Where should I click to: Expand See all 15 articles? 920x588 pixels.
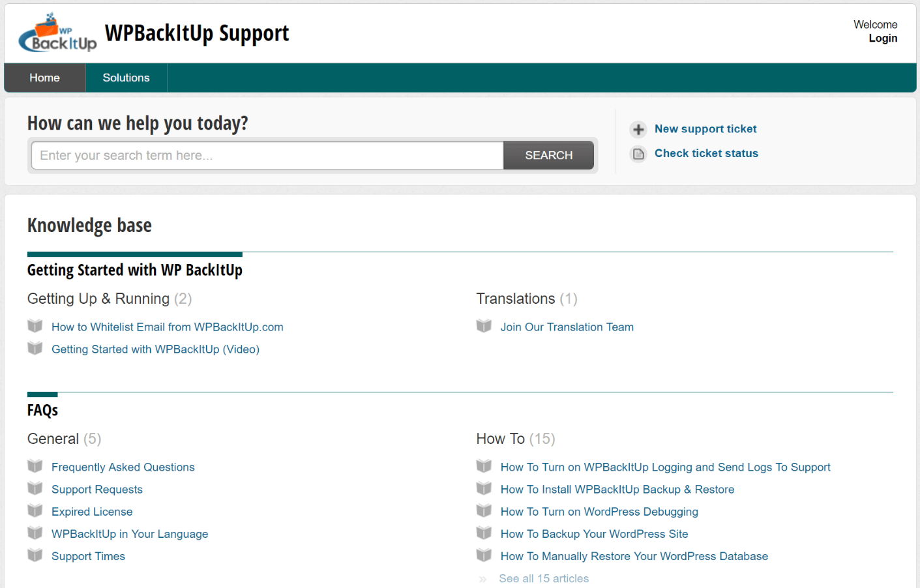point(543,578)
